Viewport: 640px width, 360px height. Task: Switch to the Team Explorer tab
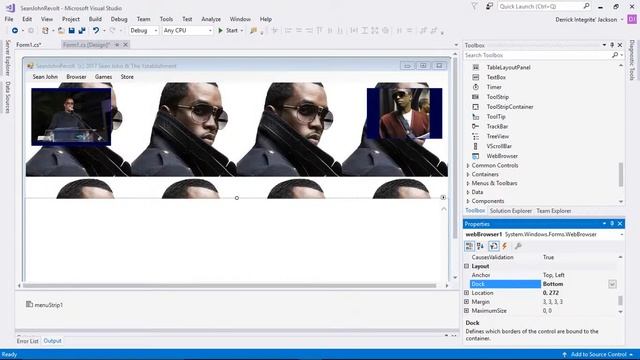pyautogui.click(x=553, y=211)
